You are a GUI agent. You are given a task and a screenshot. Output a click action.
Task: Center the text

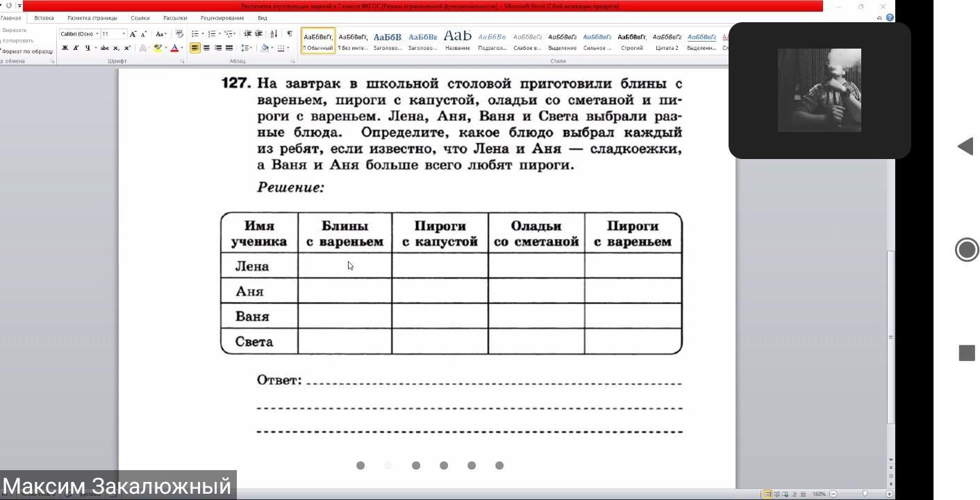(x=206, y=48)
